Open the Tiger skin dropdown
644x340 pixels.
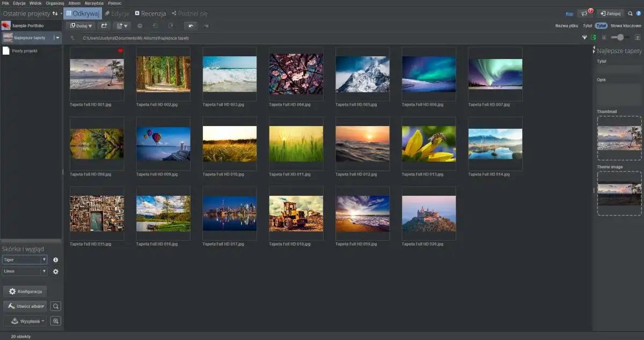[25, 260]
